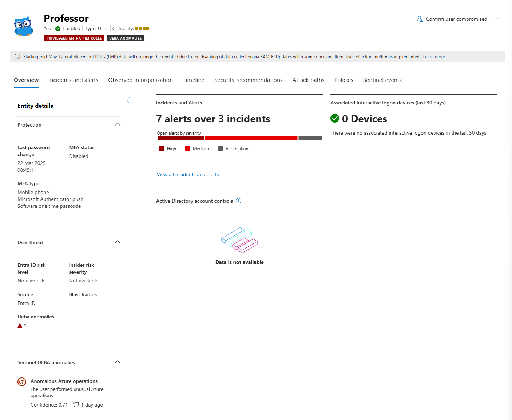Click the 0.71 anomaly score badge
The image size is (512, 420).
coord(22,382)
